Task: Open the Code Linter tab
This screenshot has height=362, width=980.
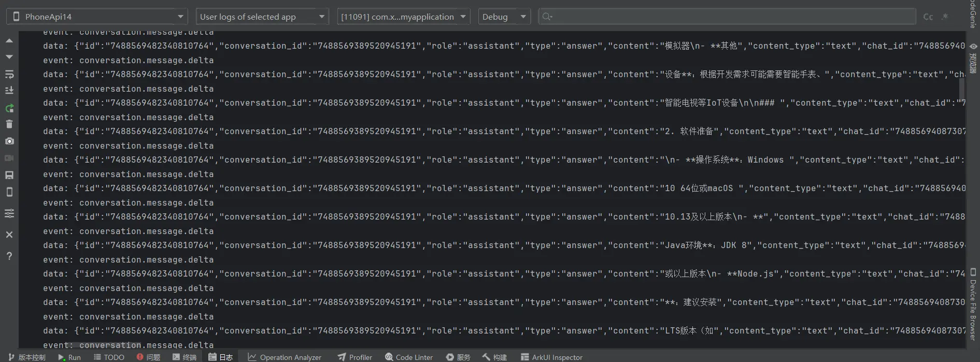Action: [409, 357]
